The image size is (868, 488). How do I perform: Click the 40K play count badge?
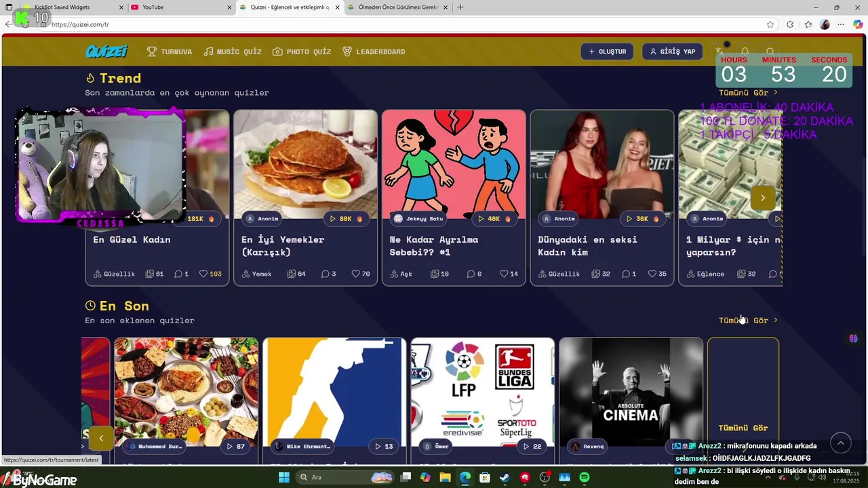point(494,219)
